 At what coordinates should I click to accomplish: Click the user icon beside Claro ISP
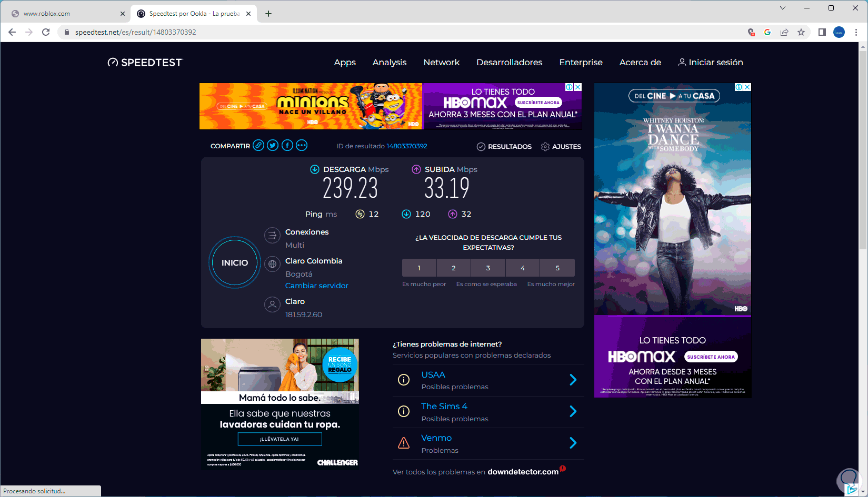[x=272, y=305]
